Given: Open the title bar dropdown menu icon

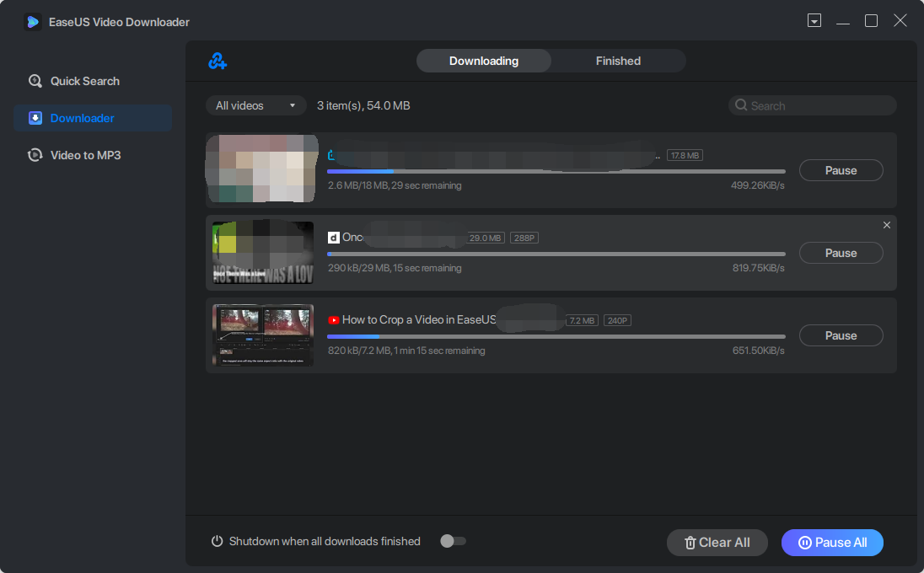Looking at the screenshot, I should 814,20.
